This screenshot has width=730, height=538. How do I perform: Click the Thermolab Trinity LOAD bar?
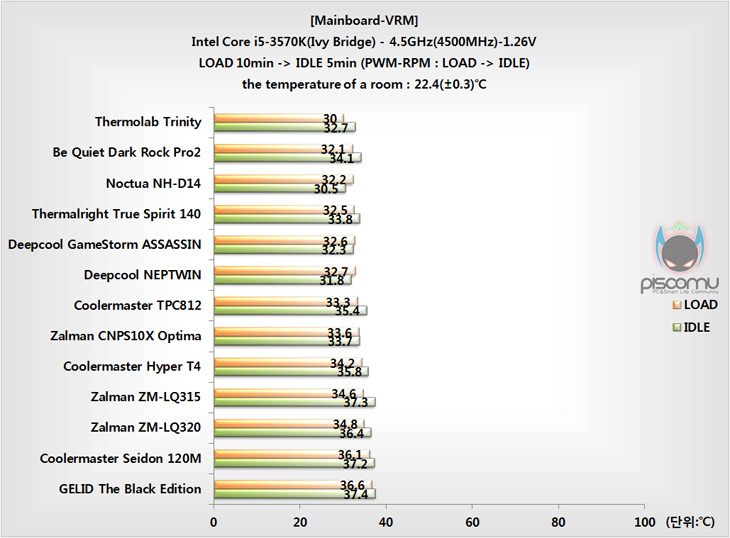click(x=278, y=118)
